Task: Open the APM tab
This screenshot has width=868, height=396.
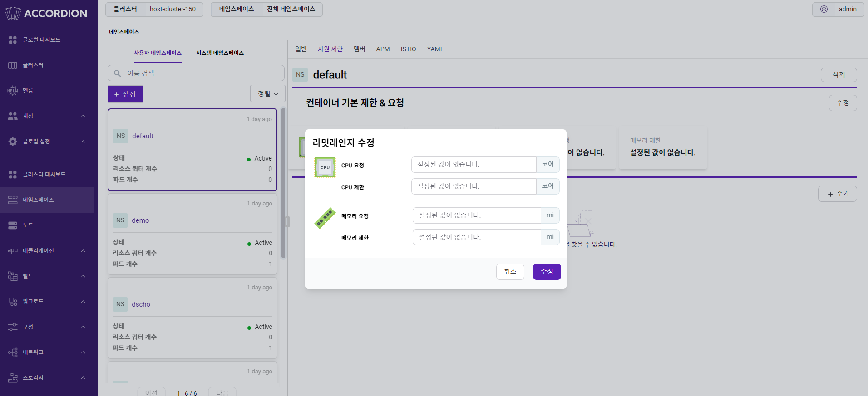Action: [x=383, y=49]
